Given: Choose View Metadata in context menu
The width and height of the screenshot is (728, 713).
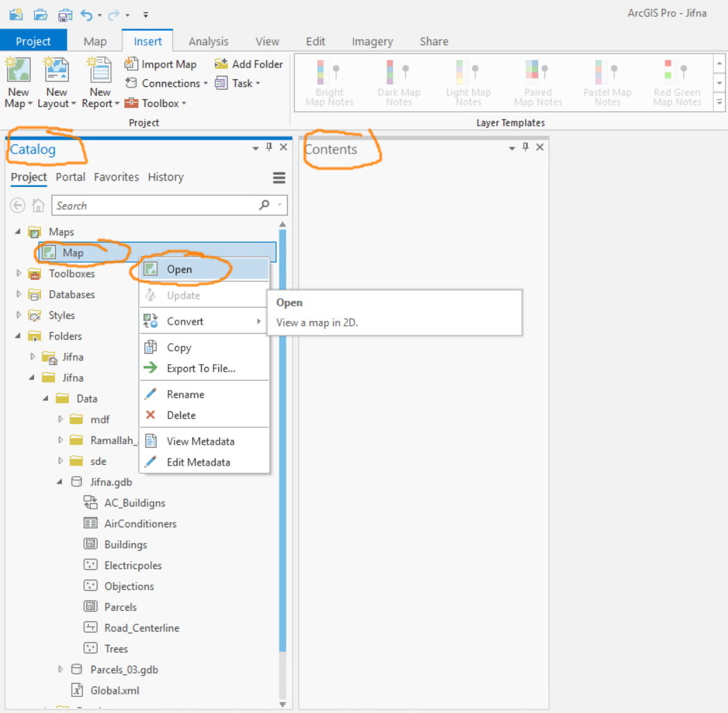Looking at the screenshot, I should coord(204,441).
